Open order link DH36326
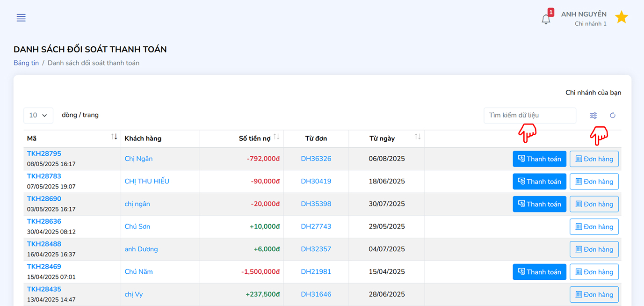This screenshot has width=644, height=306. pos(316,159)
